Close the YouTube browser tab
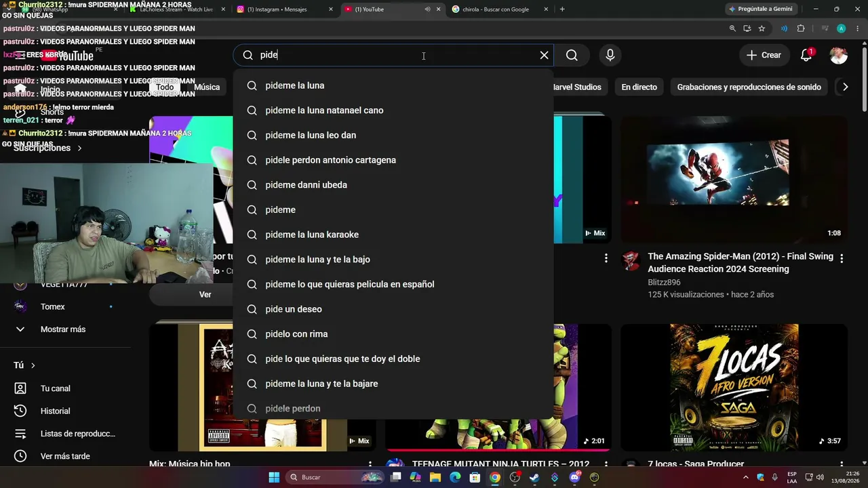 [x=438, y=9]
